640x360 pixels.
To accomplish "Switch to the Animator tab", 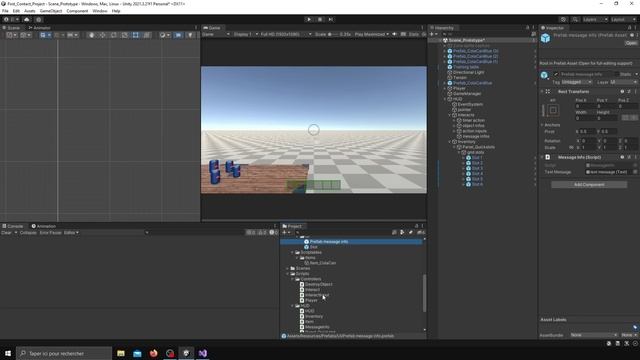I will (39, 28).
